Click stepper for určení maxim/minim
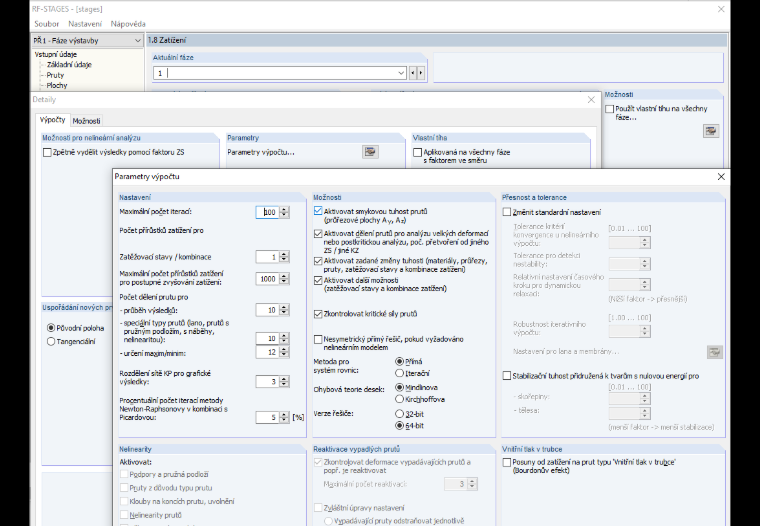 pos(285,352)
